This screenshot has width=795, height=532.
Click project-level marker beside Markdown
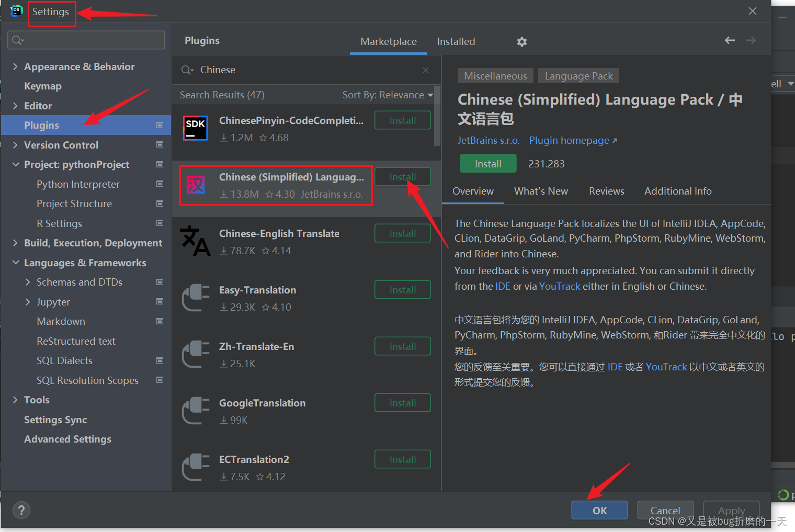(160, 321)
